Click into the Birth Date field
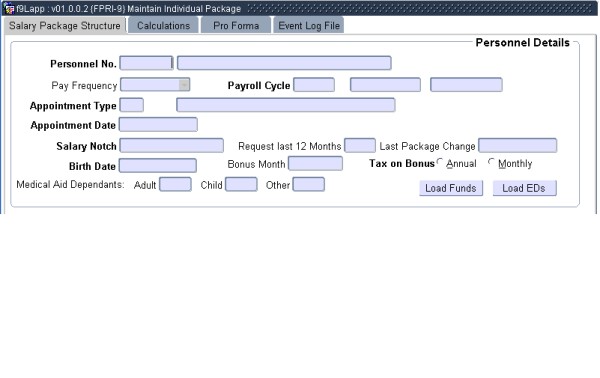Viewport: 600px width, 378px height. (158, 166)
